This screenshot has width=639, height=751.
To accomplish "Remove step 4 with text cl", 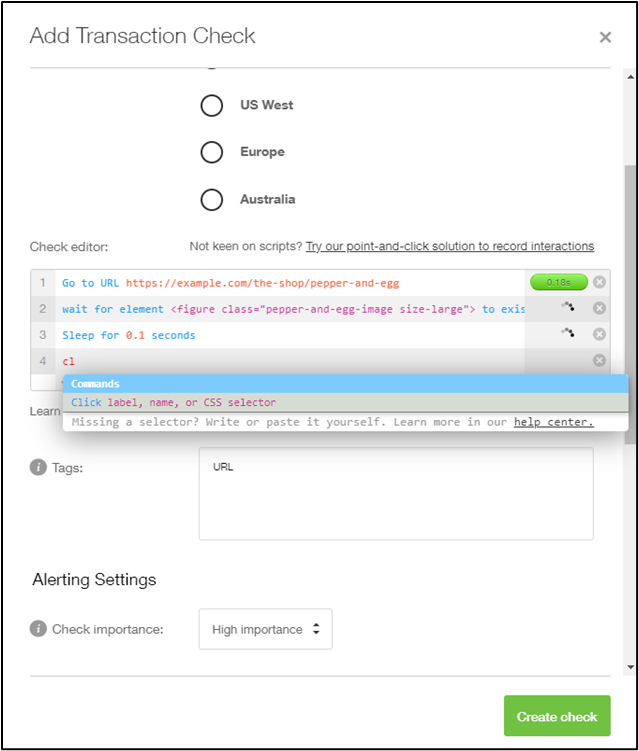I will pyautogui.click(x=599, y=360).
